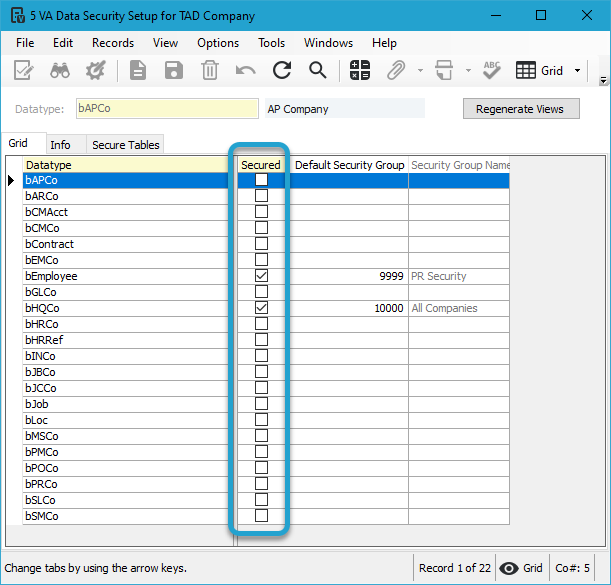
Task: Click the Regenerate Views button
Action: point(521,109)
